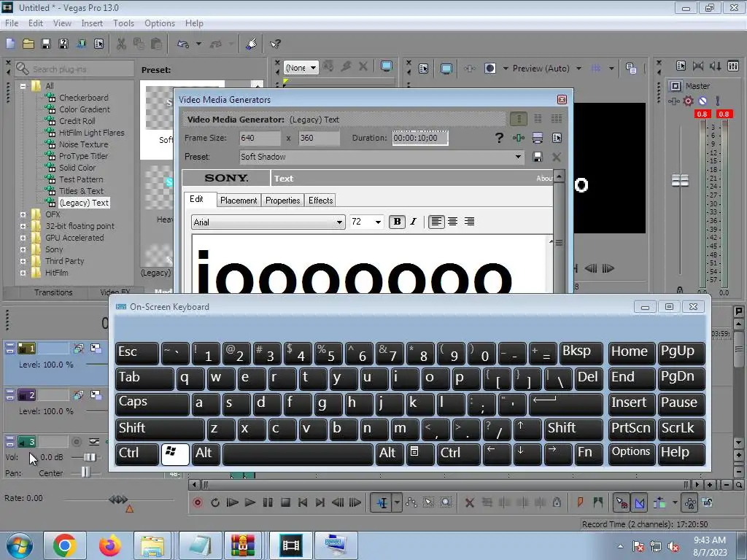Toggle arm-for-record on audio track 3
This screenshot has width=747, height=560.
point(76,442)
